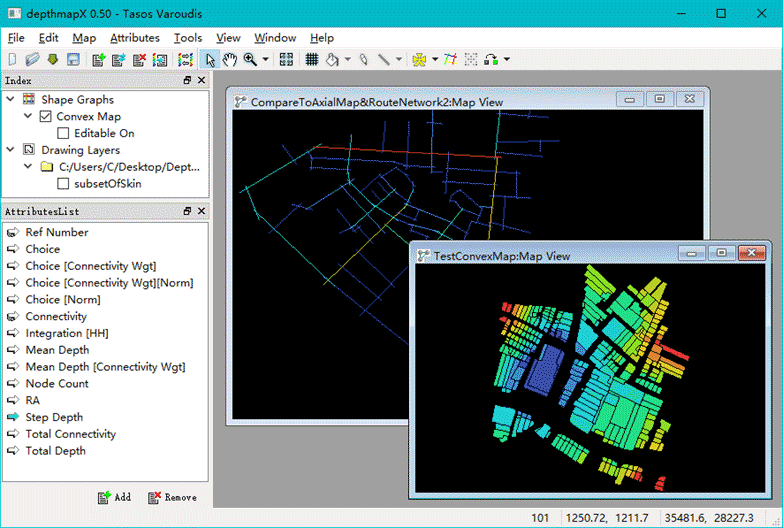
Task: Select Integration [HH] in the attributes list
Action: pyautogui.click(x=67, y=333)
